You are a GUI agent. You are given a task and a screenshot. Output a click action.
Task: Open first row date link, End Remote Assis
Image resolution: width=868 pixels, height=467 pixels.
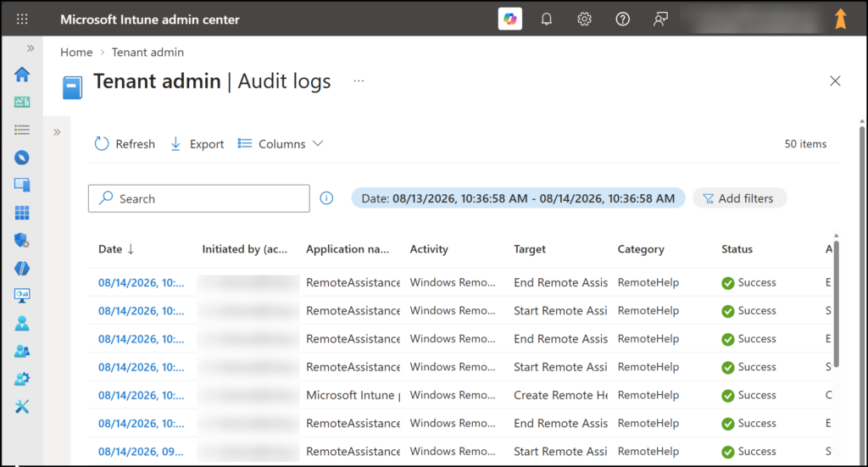coord(142,283)
